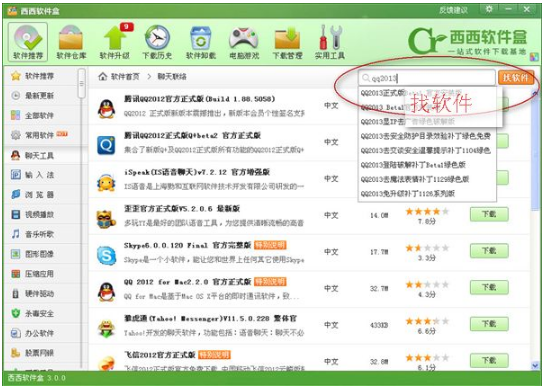The height and width of the screenshot is (388, 544).
Task: Open 下载管理 folder icon
Action: (287, 42)
